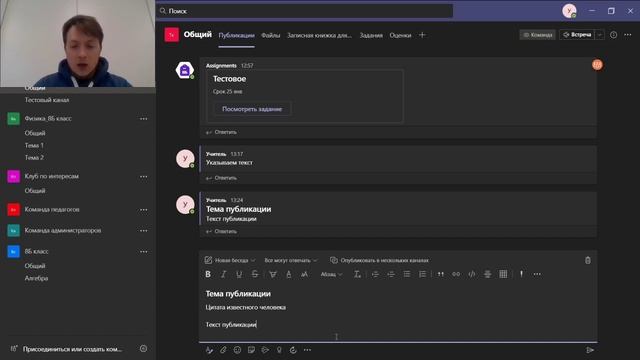Viewport: 640px width, 360px height.
Task: Open the Оценки tab
Action: [400, 35]
